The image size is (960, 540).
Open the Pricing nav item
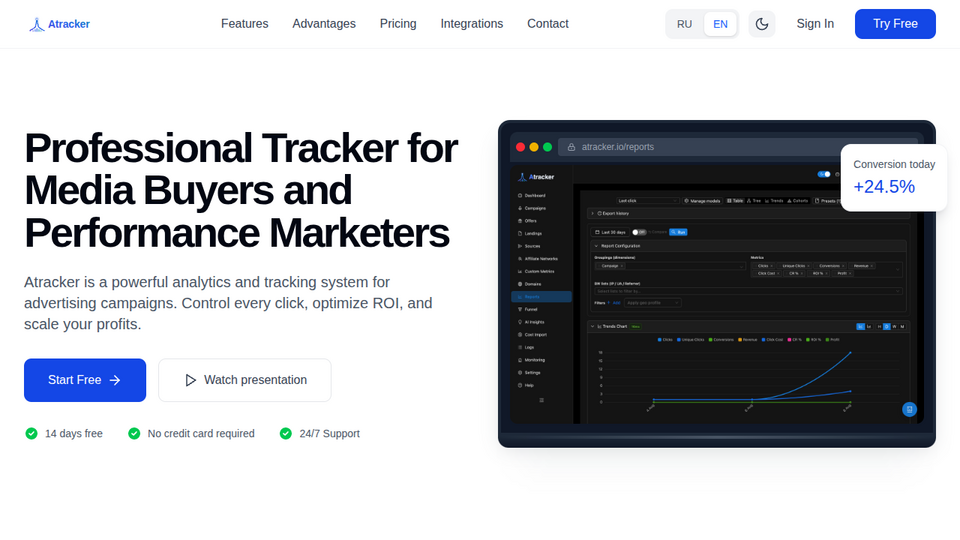click(398, 24)
